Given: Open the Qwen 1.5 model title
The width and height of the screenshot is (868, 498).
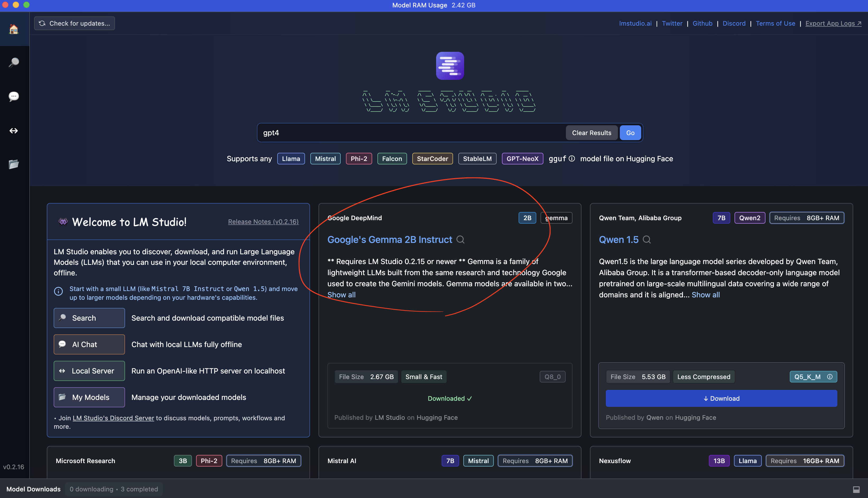Looking at the screenshot, I should [x=618, y=239].
